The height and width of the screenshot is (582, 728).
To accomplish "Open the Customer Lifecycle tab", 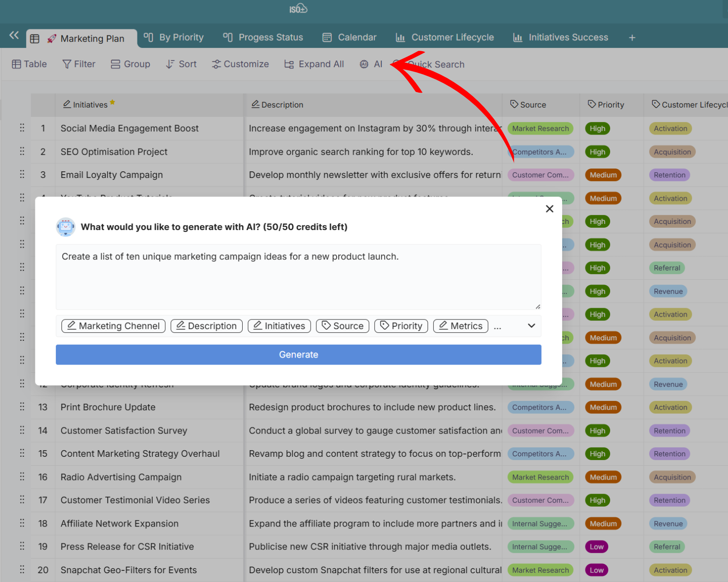I will tap(445, 38).
